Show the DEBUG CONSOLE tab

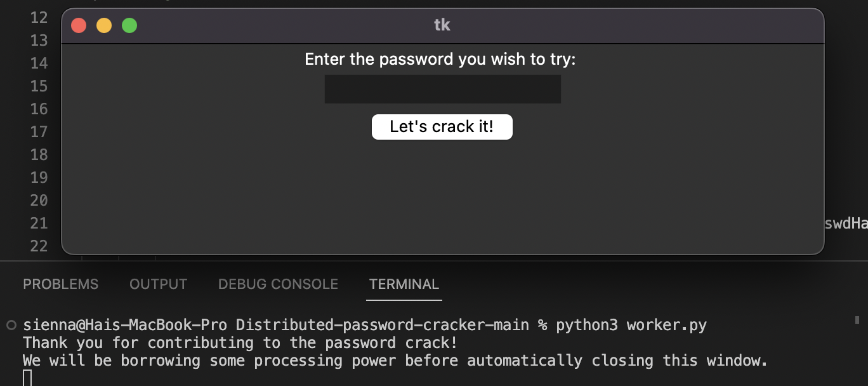278,284
